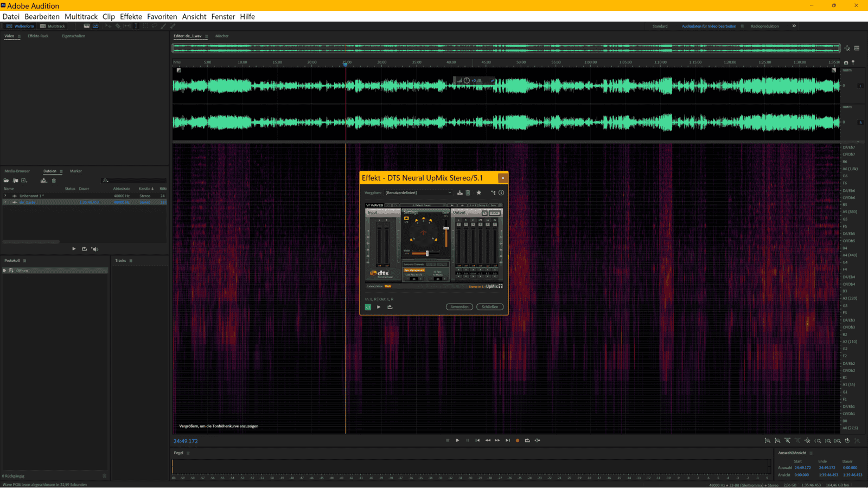Viewport: 868px width, 488px height.
Task: Switch to the Marker tab
Action: 75,171
